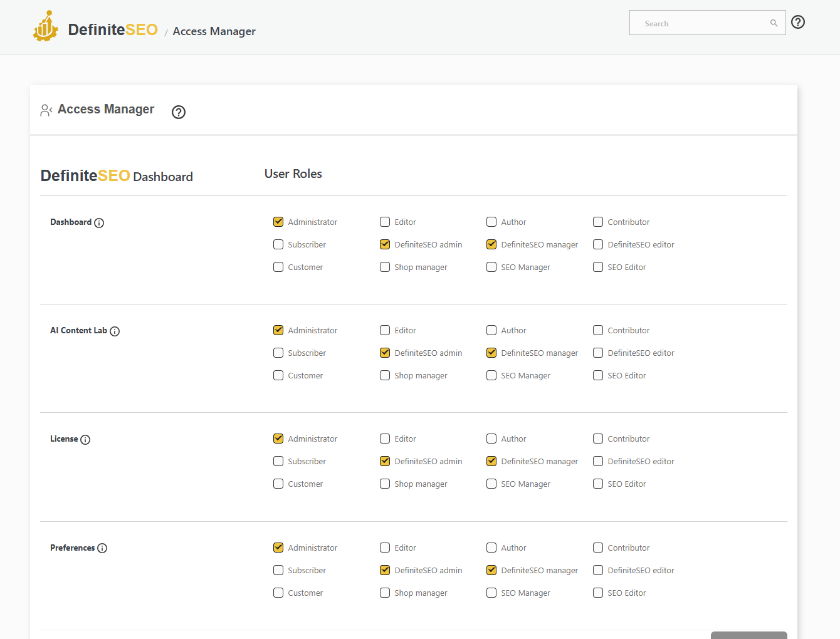Screen dimensions: 840x639
Task: Open help icon next to Access Manager heading
Action: coord(179,112)
